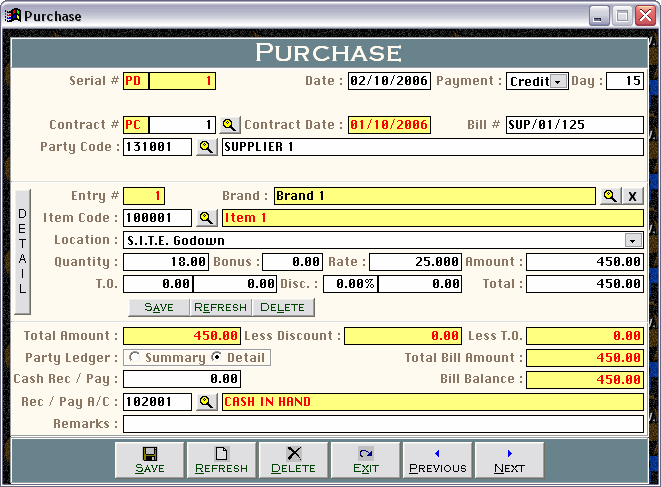
Task: Click the Purchase window title bar icon
Action: 12,16
